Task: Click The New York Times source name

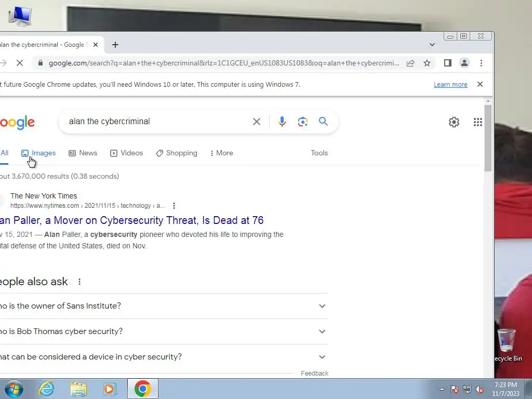Action: click(x=44, y=196)
